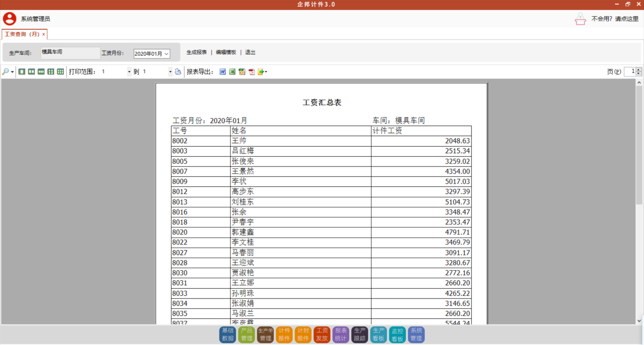Open print range end page dropdown
The width and height of the screenshot is (644, 345).
[x=170, y=72]
